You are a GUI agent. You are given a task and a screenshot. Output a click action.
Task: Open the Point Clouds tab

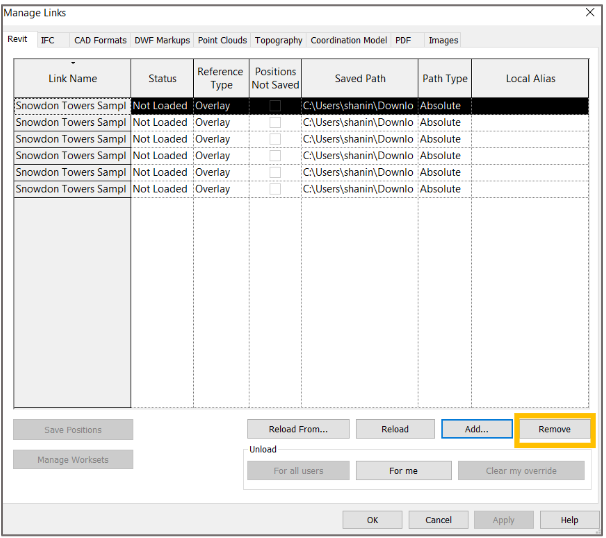tap(222, 40)
